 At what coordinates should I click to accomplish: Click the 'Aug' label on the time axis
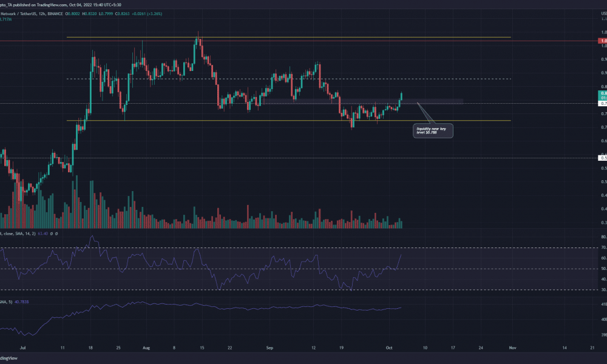coord(146,348)
